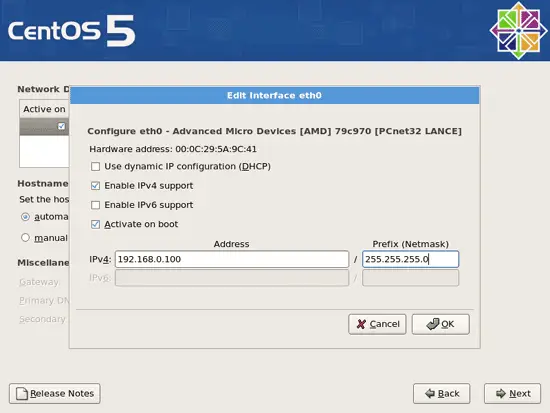Click the Address column label
550x413 pixels.
tap(232, 244)
